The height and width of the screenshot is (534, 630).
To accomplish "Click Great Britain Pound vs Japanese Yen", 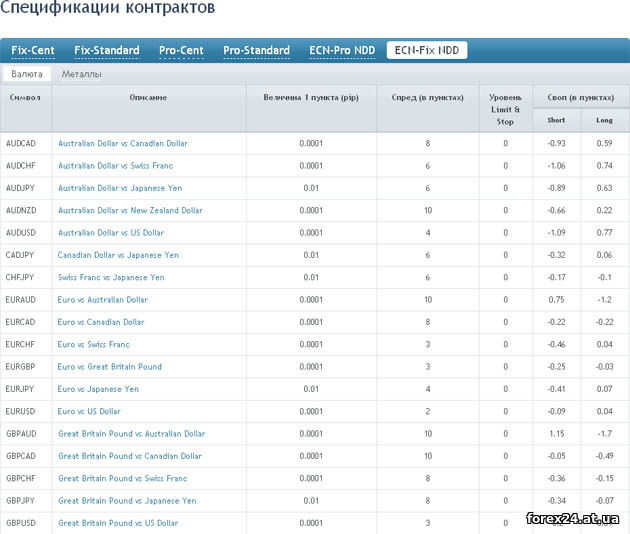I will point(127,501).
